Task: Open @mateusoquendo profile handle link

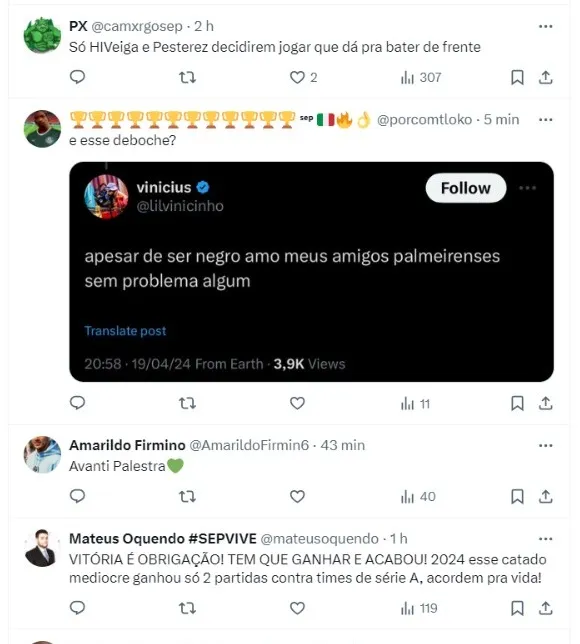Action: 320,538
